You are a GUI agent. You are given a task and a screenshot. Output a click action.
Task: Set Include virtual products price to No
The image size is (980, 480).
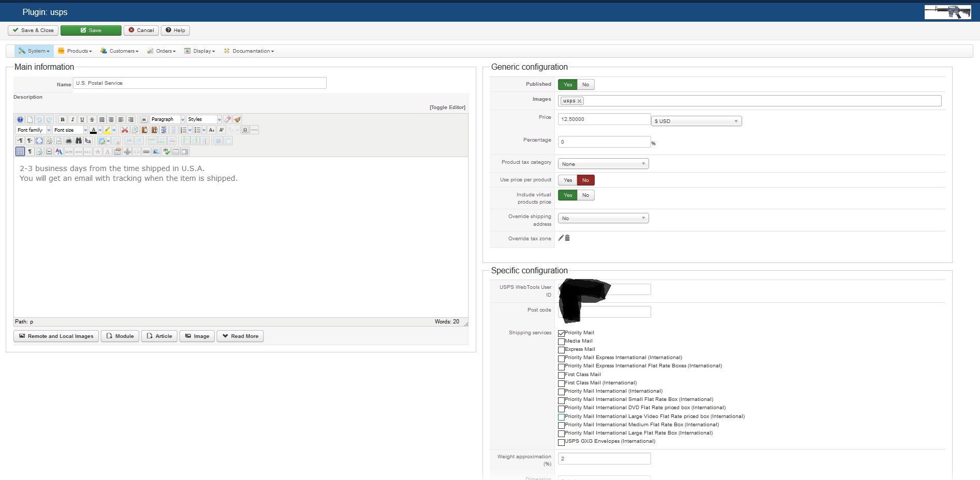[x=585, y=195]
